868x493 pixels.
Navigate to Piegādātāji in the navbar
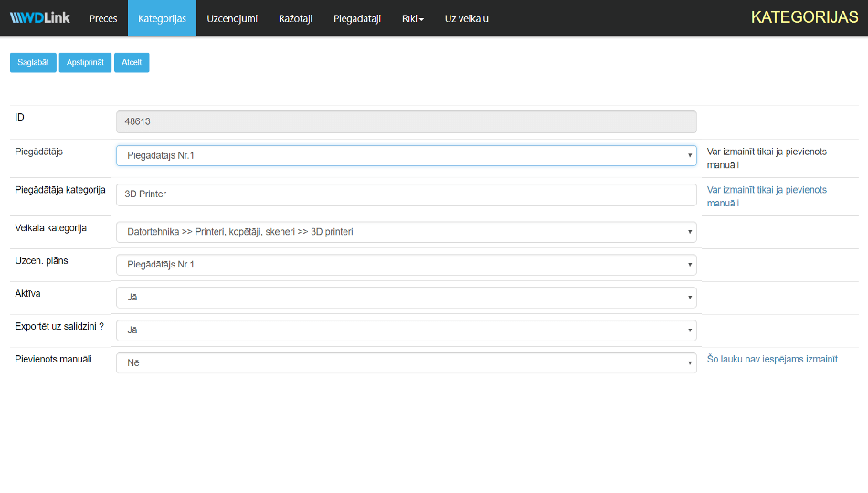tap(356, 18)
